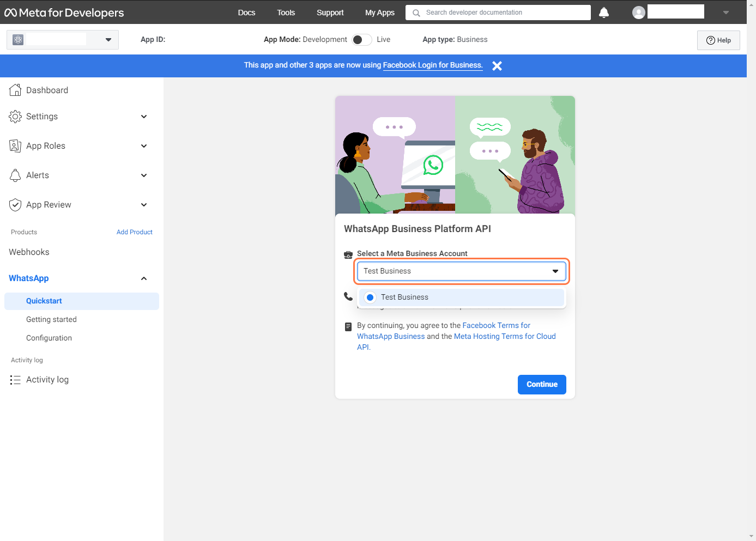
Task: Expand the Settings section
Action: pos(144,116)
